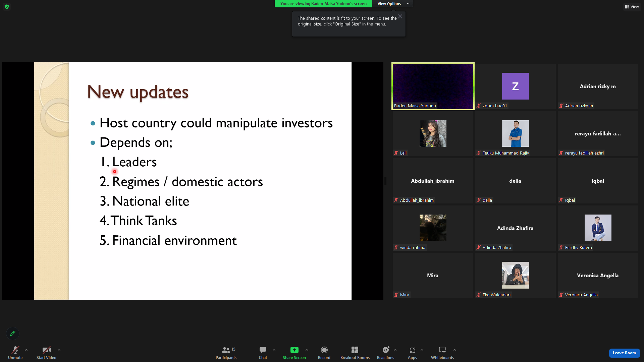
Task: Click the green annotation pencil icon
Action: coord(13,334)
